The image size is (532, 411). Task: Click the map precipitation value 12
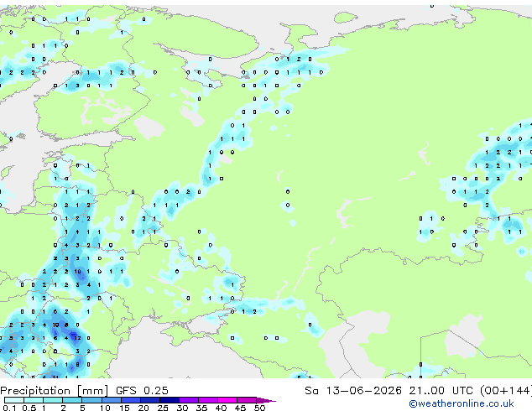tap(77, 338)
